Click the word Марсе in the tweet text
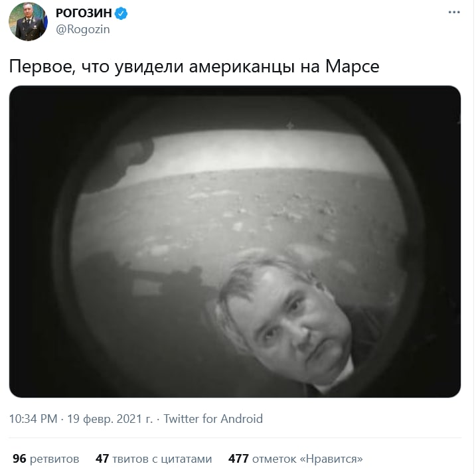476x474 pixels. coord(352,66)
